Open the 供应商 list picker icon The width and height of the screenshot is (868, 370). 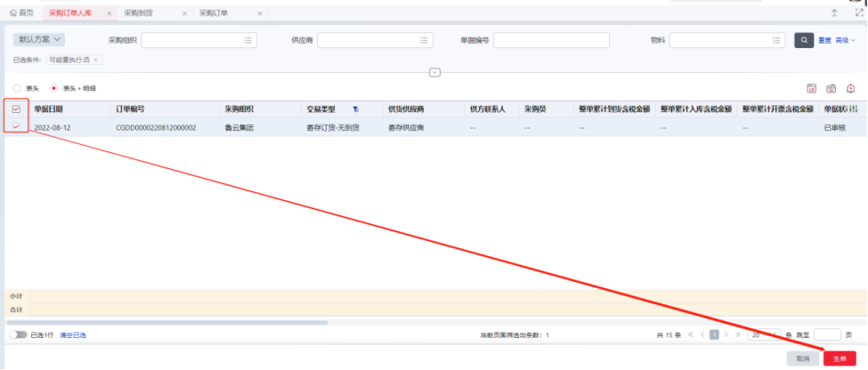click(x=426, y=40)
